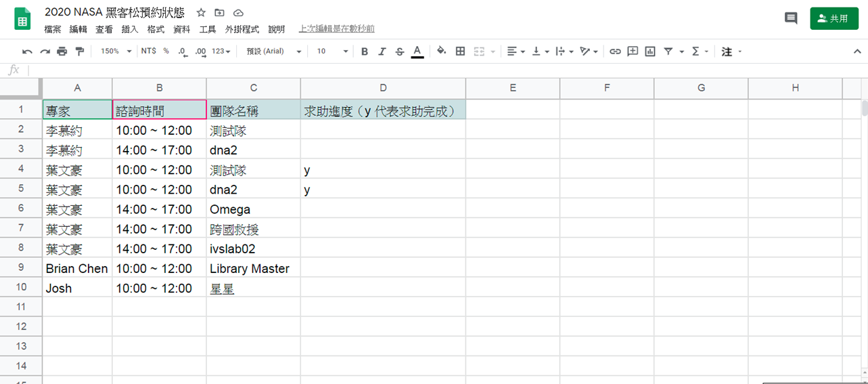Viewport: 868px width, 384px height.
Task: Select cell containing Brian Chen
Action: pyautogui.click(x=77, y=268)
